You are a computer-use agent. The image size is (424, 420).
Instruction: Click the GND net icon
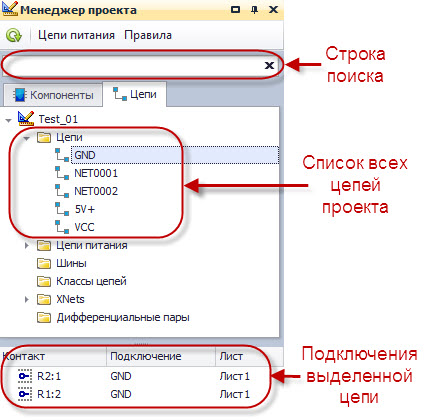click(x=62, y=155)
